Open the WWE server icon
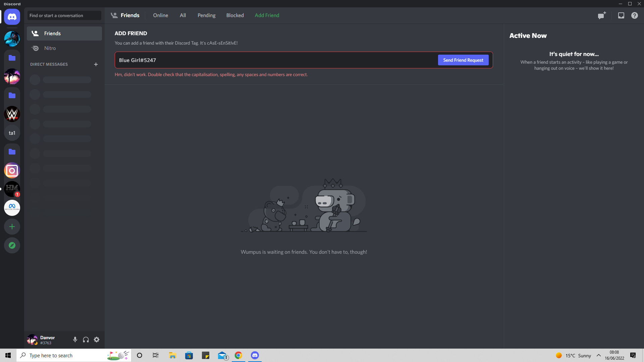Viewport: 644px width, 362px height. click(x=12, y=114)
